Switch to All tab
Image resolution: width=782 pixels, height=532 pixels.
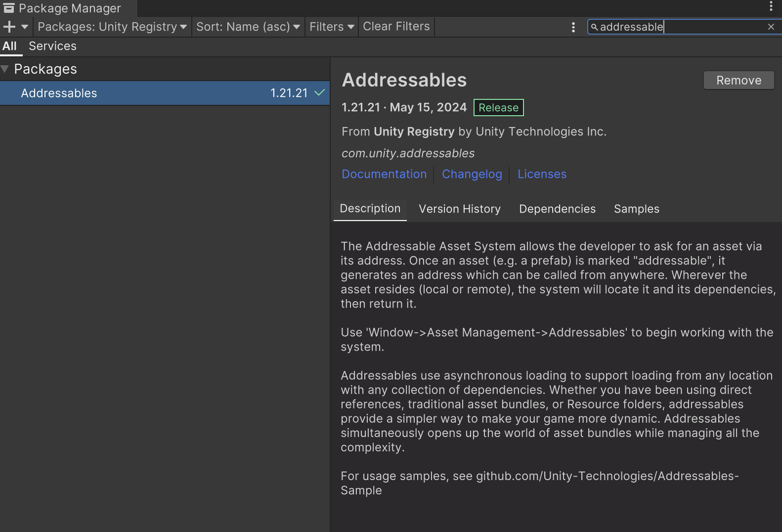click(10, 46)
